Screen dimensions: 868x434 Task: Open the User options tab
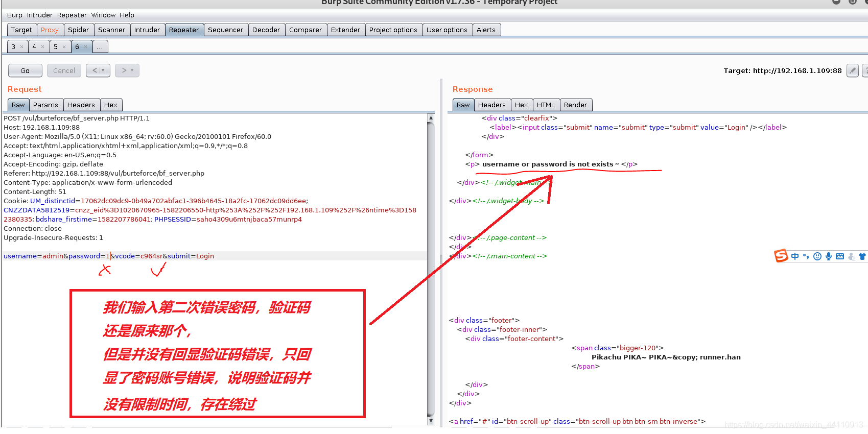pyautogui.click(x=447, y=30)
